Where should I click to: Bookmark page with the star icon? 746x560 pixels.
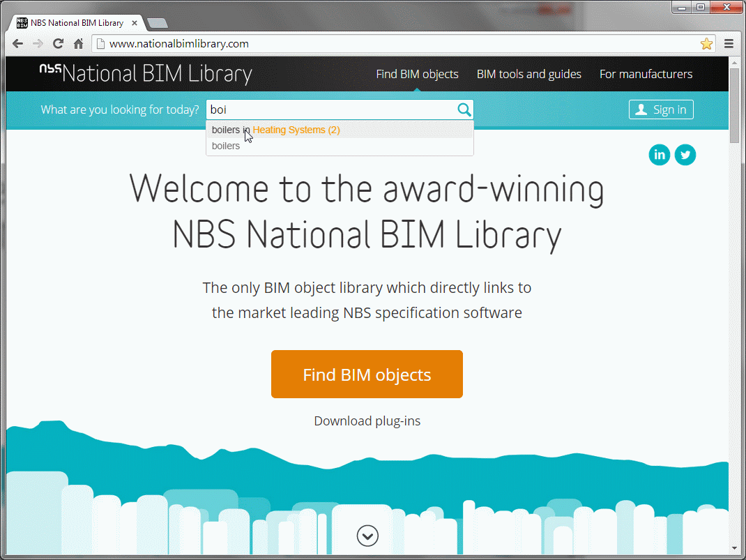pyautogui.click(x=706, y=44)
